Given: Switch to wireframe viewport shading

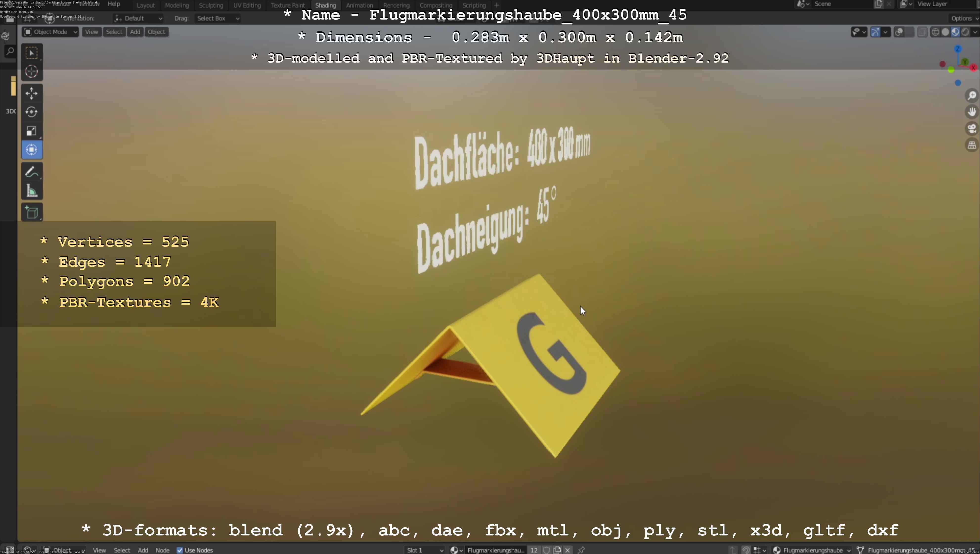Looking at the screenshot, I should click(935, 32).
